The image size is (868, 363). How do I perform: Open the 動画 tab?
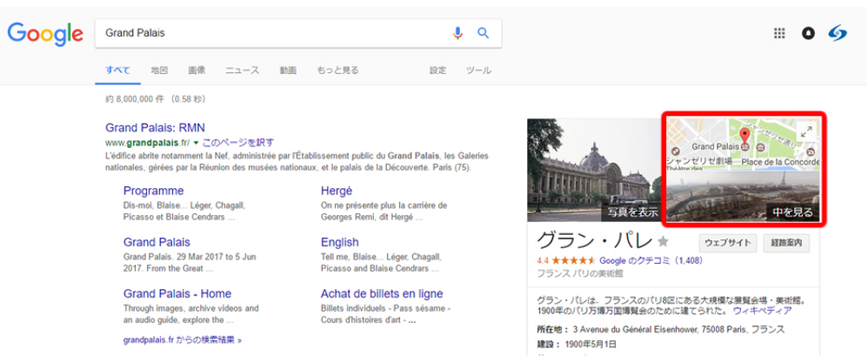tap(288, 71)
